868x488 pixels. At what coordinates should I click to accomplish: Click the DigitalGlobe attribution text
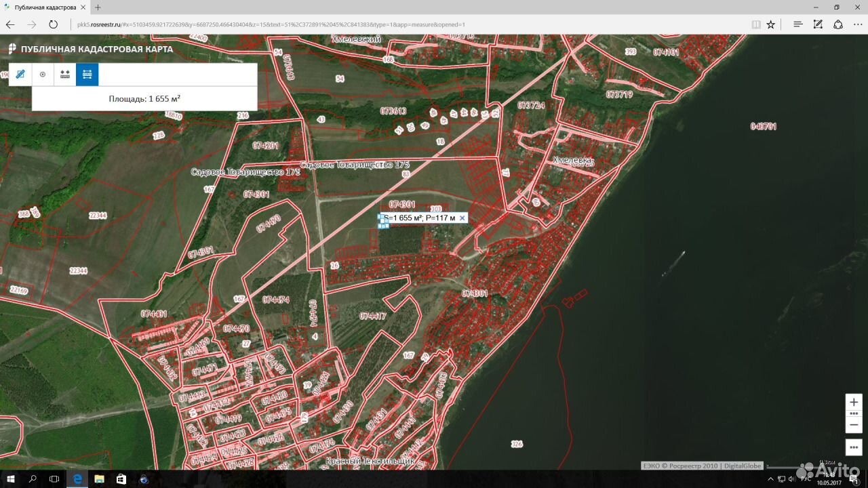743,466
